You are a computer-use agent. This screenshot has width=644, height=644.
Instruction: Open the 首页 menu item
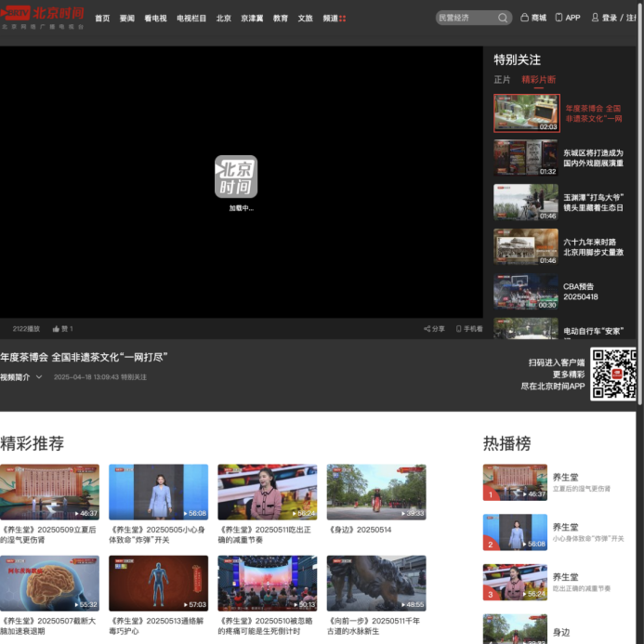pyautogui.click(x=102, y=18)
